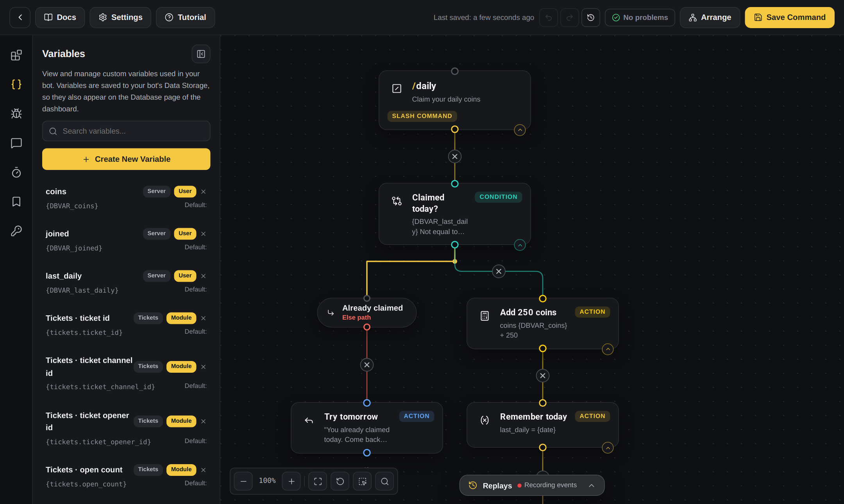The height and width of the screenshot is (504, 844).
Task: Open the bug debugger sidebar icon
Action: (16, 114)
